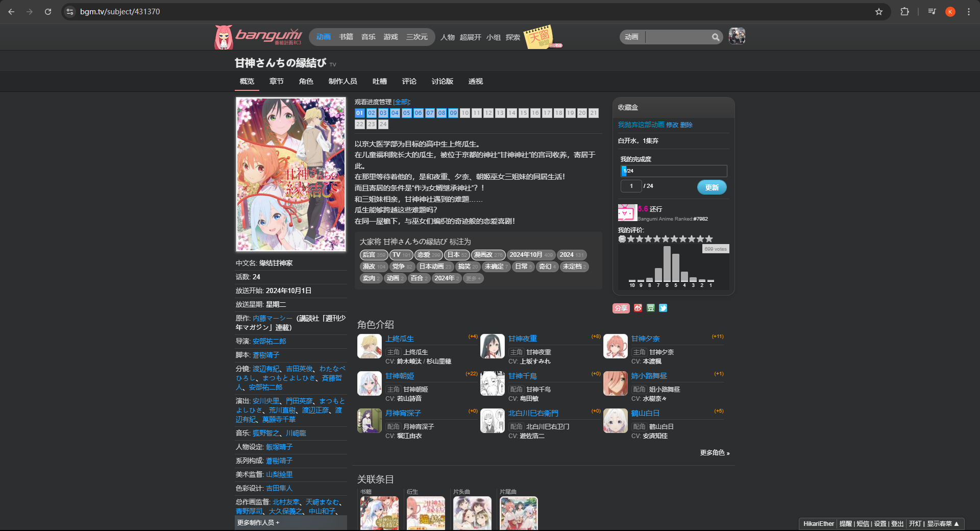Rate with the sixth star
Viewport: 980px width, 531px height.
(674, 239)
